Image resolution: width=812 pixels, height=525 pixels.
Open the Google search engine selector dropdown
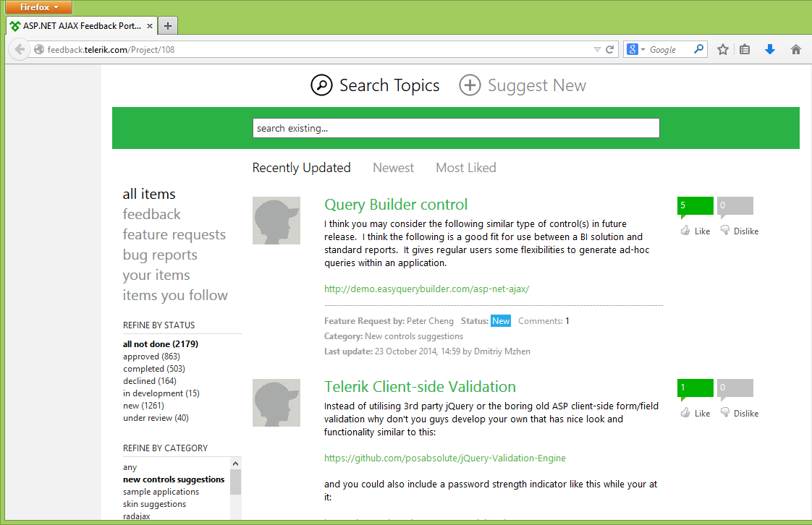coord(635,50)
